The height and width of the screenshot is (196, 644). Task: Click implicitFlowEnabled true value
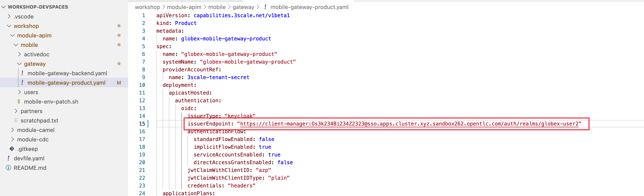coord(265,147)
